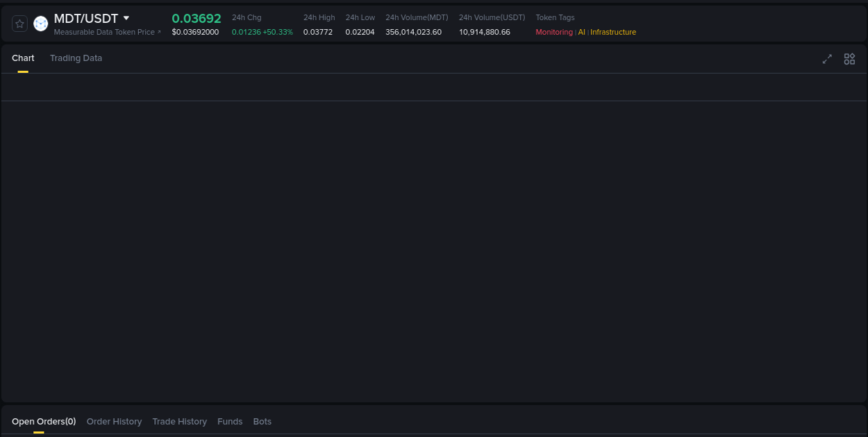Viewport: 868px width, 437px height.
Task: Click the green price 0.03692 display
Action: (x=197, y=18)
